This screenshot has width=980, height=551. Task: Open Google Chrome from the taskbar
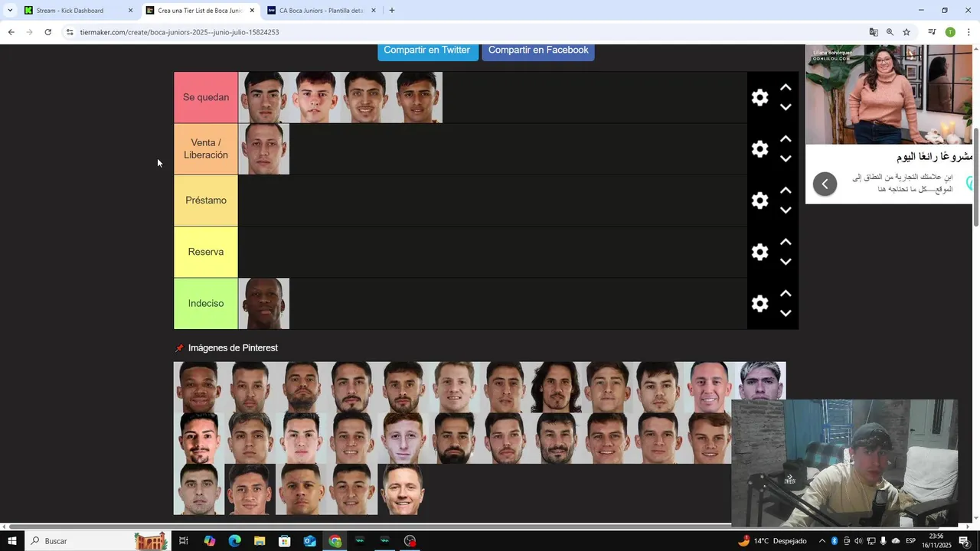pos(335,541)
